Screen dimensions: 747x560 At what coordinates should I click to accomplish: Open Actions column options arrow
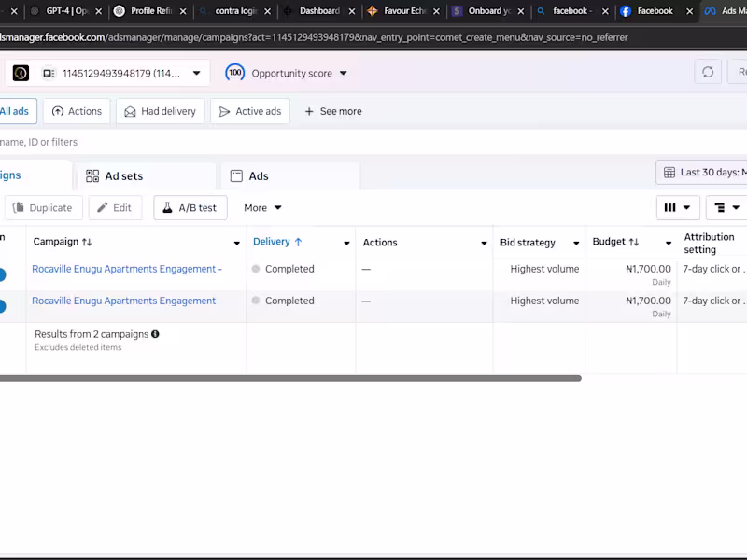(x=484, y=243)
